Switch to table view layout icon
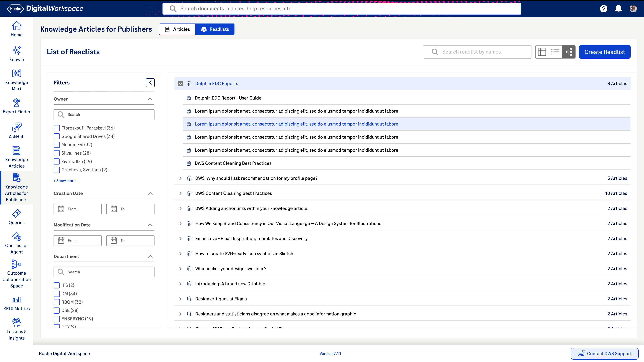The height and width of the screenshot is (362, 644). (542, 52)
